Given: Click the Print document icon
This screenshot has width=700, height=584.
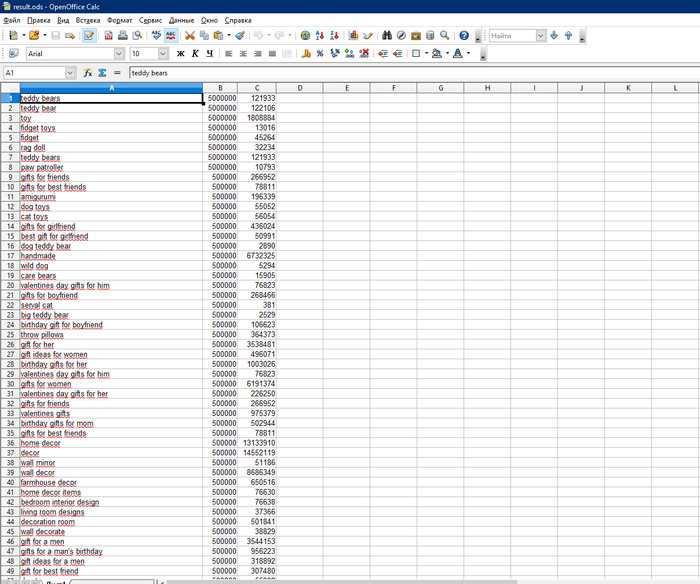Looking at the screenshot, I should point(122,35).
